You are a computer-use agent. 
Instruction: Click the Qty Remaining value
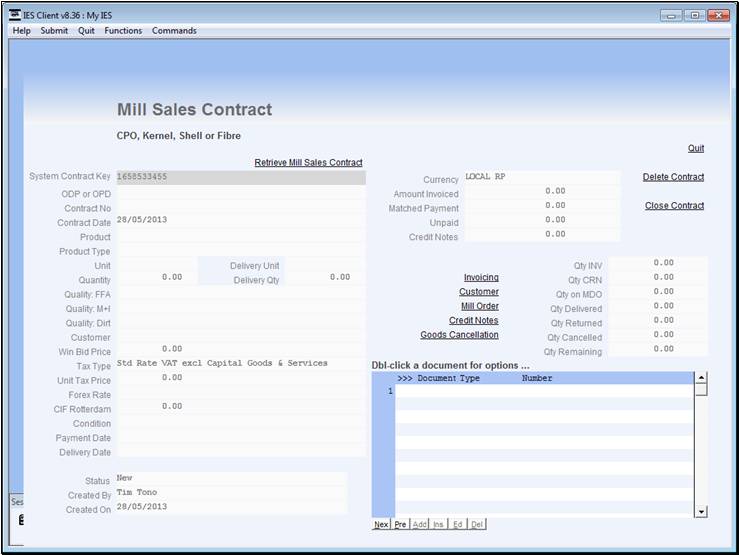click(657, 350)
